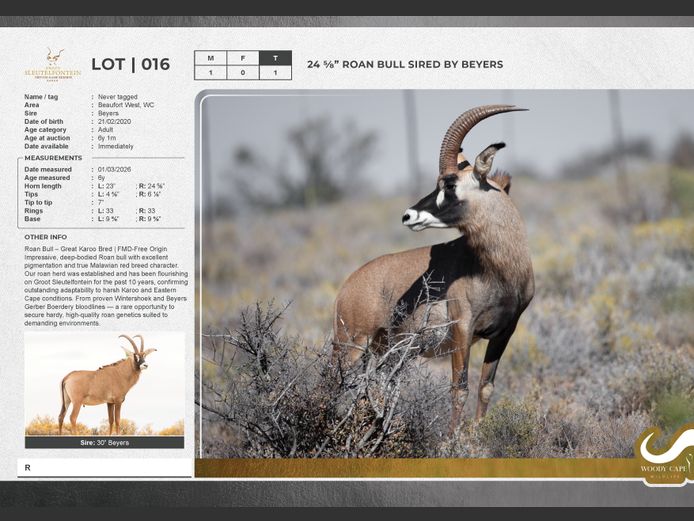The image size is (694, 521).
Task: Click the "OTHER INFO" heading
Action: (x=46, y=237)
